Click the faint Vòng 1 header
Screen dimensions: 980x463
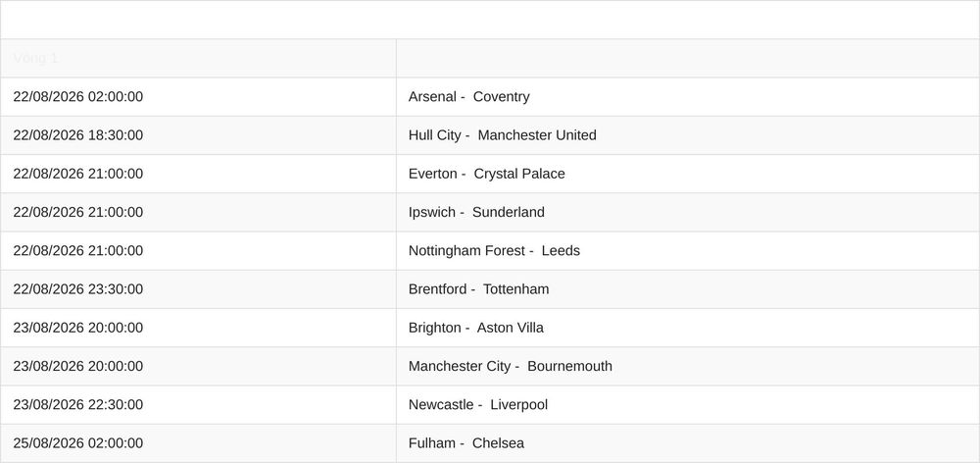[35, 58]
